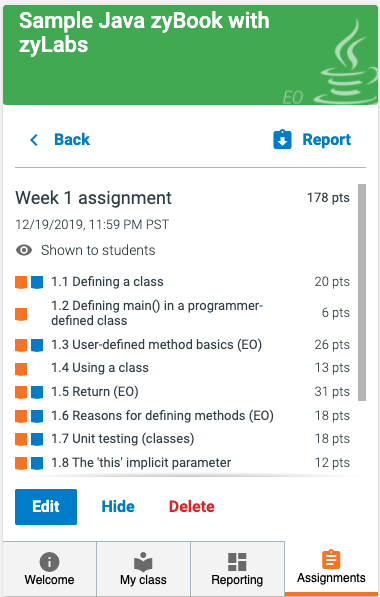This screenshot has height=597, width=380.
Task: Click orange square beside 1.4 Using a class
Action: [21, 369]
